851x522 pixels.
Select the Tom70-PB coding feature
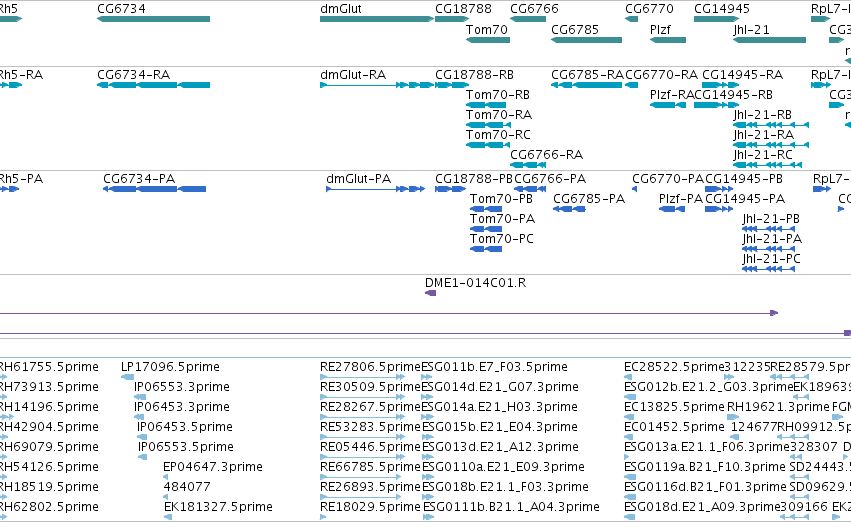pyautogui.click(x=486, y=209)
